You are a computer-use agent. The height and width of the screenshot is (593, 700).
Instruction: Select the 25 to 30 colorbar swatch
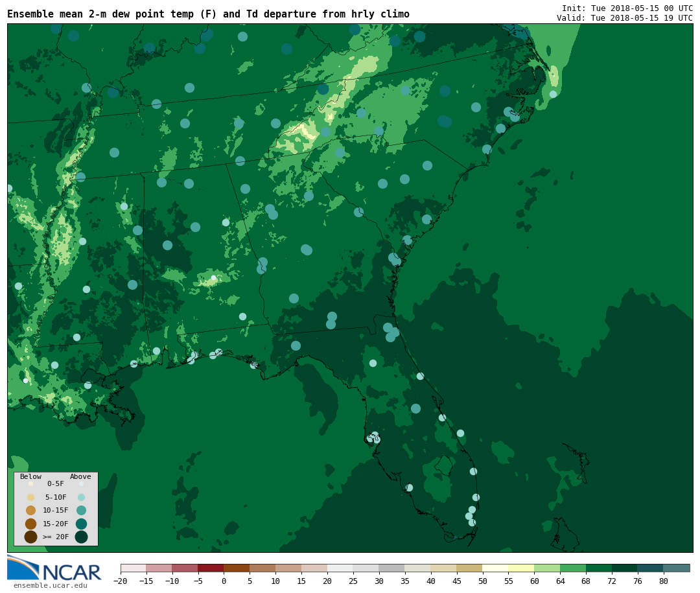(366, 568)
